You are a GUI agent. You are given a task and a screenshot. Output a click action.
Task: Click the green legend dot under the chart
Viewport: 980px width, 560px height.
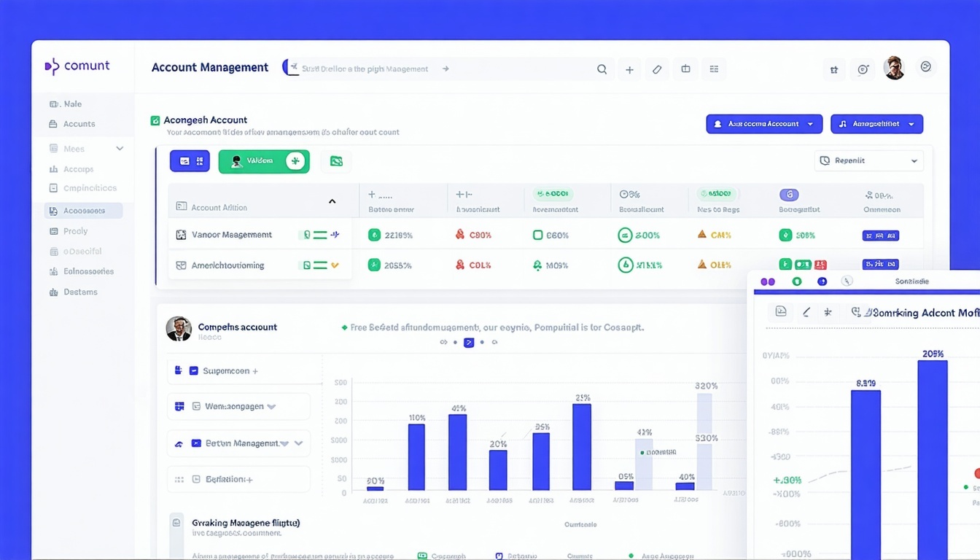click(x=630, y=555)
